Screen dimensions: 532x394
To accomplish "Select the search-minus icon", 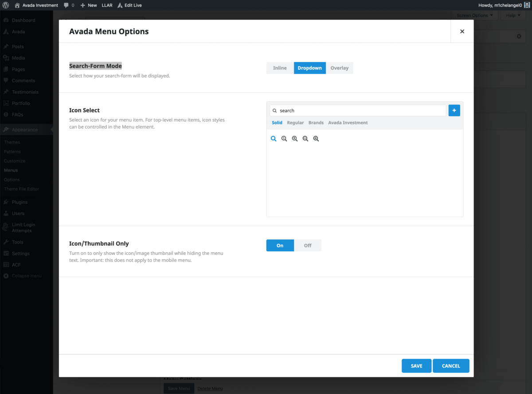I will pyautogui.click(x=305, y=138).
